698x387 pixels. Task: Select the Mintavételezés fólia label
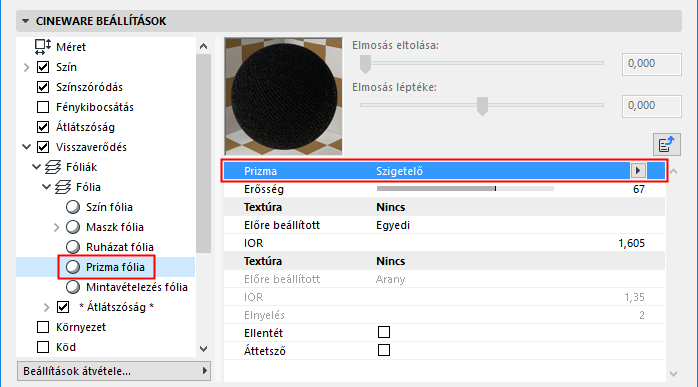click(137, 287)
